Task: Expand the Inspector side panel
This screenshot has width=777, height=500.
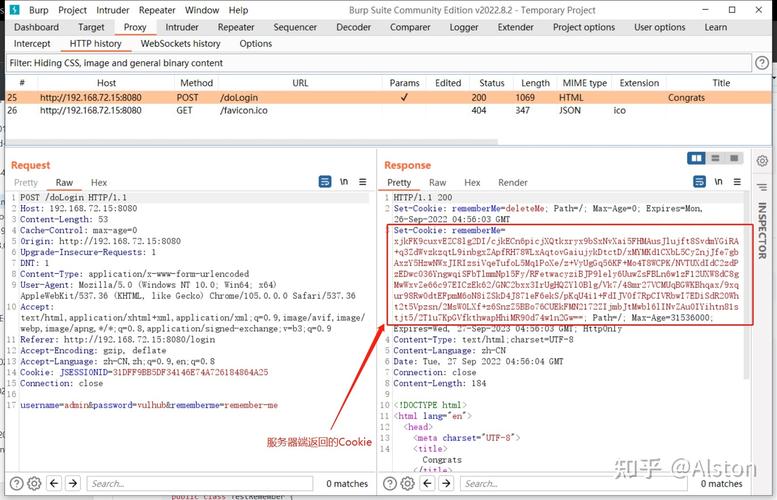Action: (x=762, y=230)
